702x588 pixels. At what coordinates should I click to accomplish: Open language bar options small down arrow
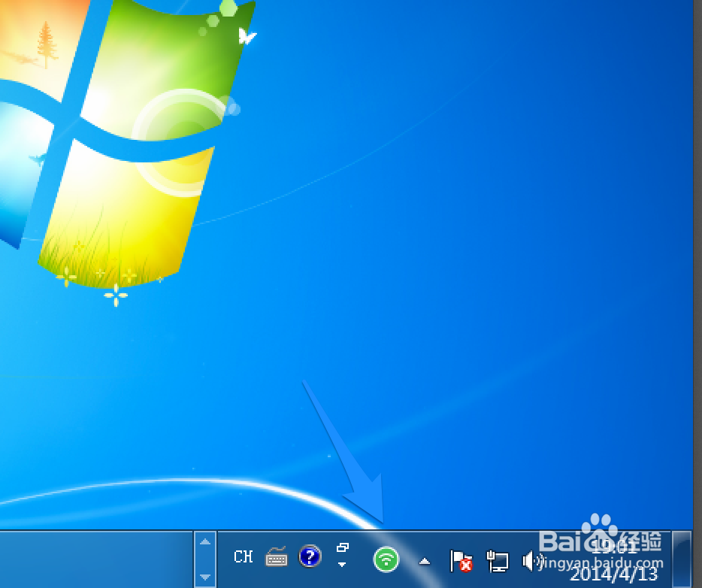[342, 564]
